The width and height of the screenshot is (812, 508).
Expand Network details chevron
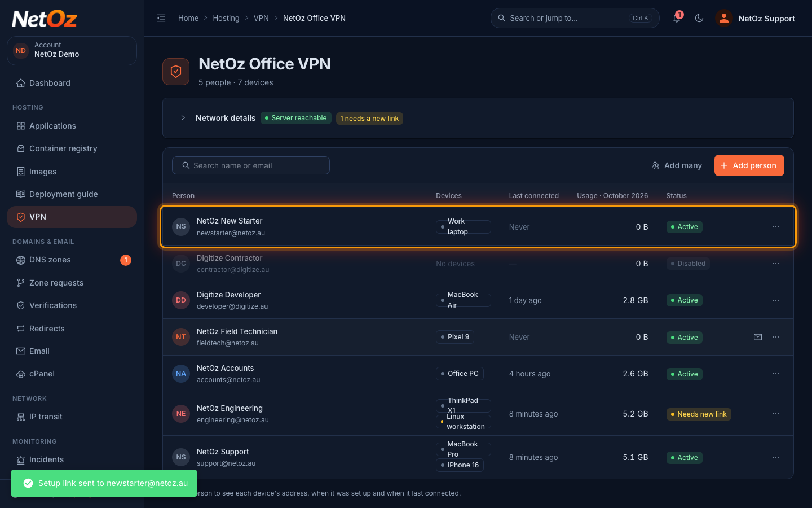(183, 118)
